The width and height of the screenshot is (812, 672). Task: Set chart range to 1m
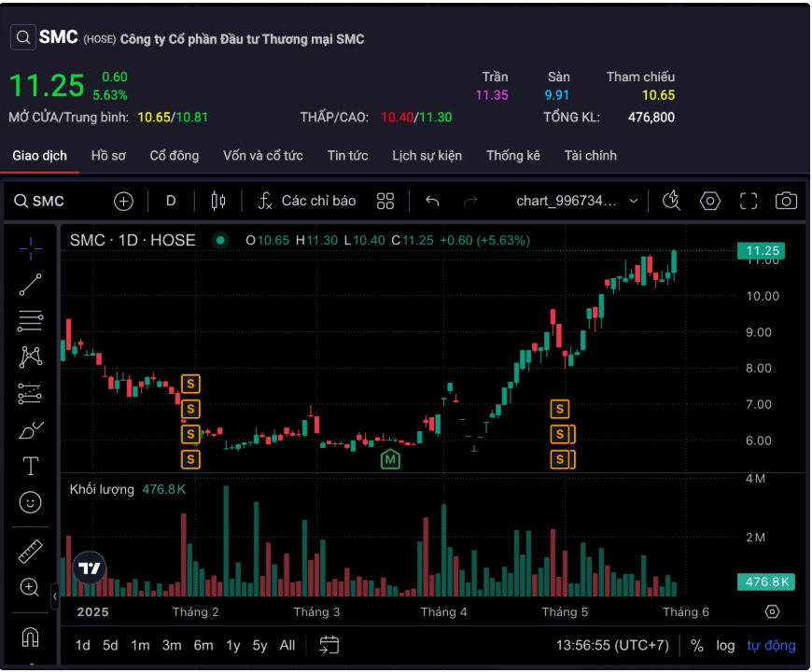point(140,646)
